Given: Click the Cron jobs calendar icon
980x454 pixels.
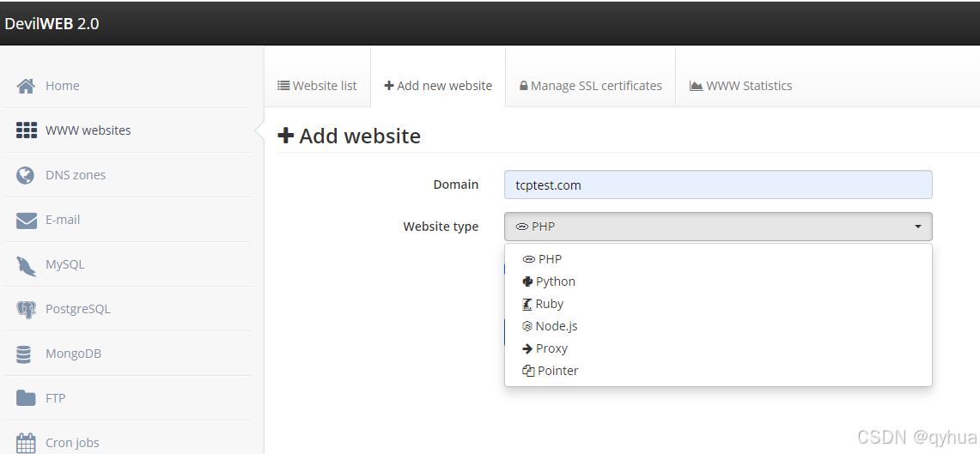Looking at the screenshot, I should [27, 442].
